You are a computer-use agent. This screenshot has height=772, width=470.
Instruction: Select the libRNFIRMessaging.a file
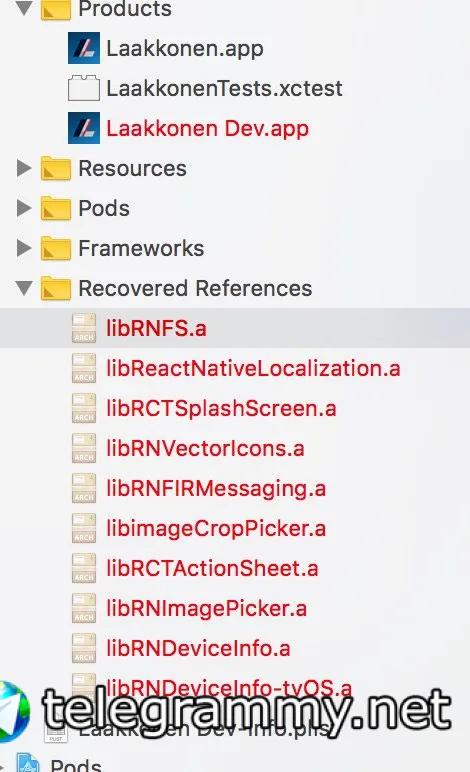click(x=216, y=488)
